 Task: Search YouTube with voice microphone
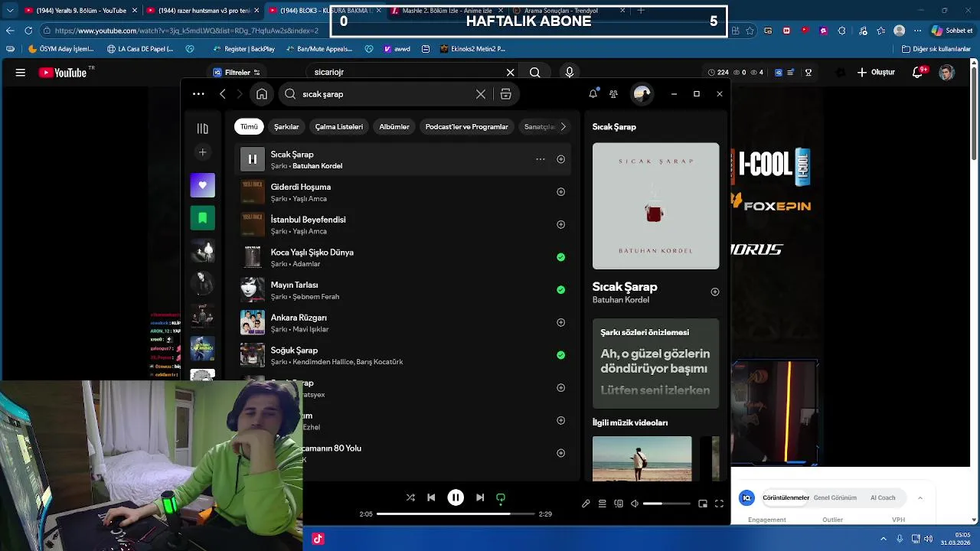point(569,73)
